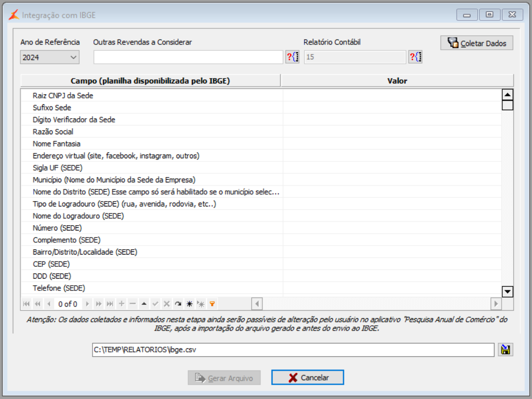Click the Campo column header
Image resolution: width=532 pixels, height=399 pixels.
(150, 81)
